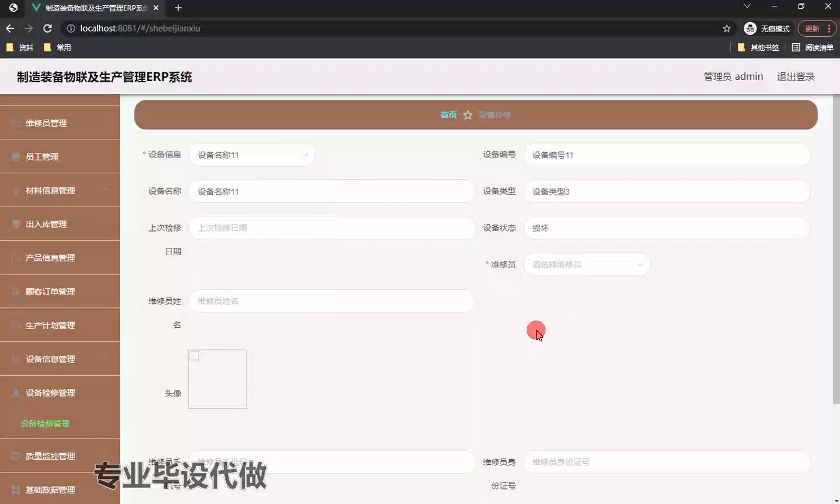
Task: Open 生产计划管理 sidebar menu
Action: (x=60, y=325)
